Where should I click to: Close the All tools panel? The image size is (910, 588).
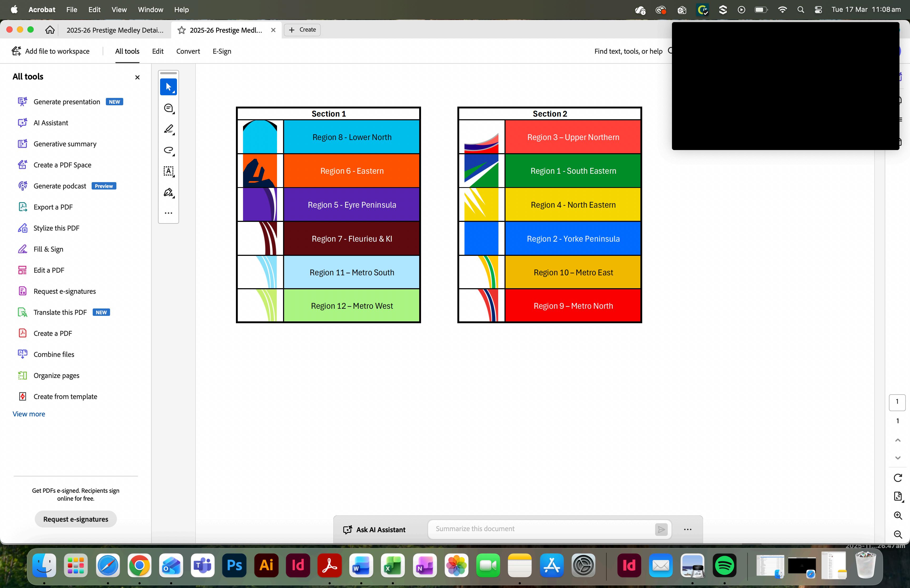pos(137,77)
